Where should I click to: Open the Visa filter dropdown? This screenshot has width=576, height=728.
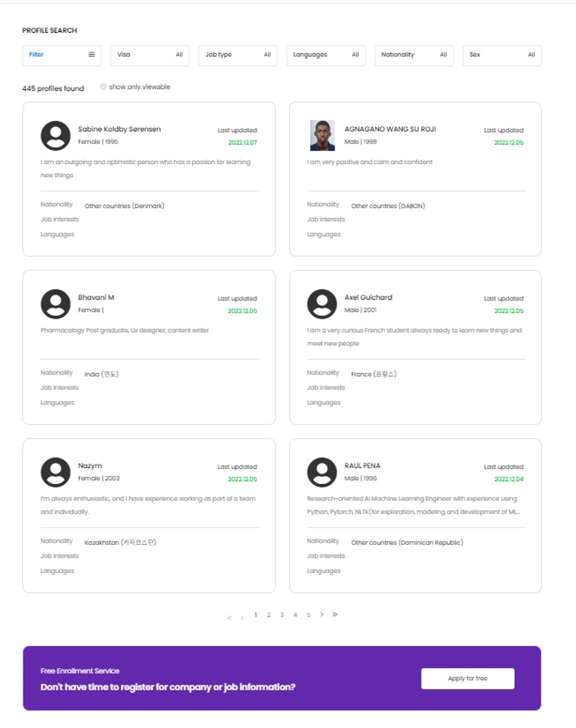150,55
